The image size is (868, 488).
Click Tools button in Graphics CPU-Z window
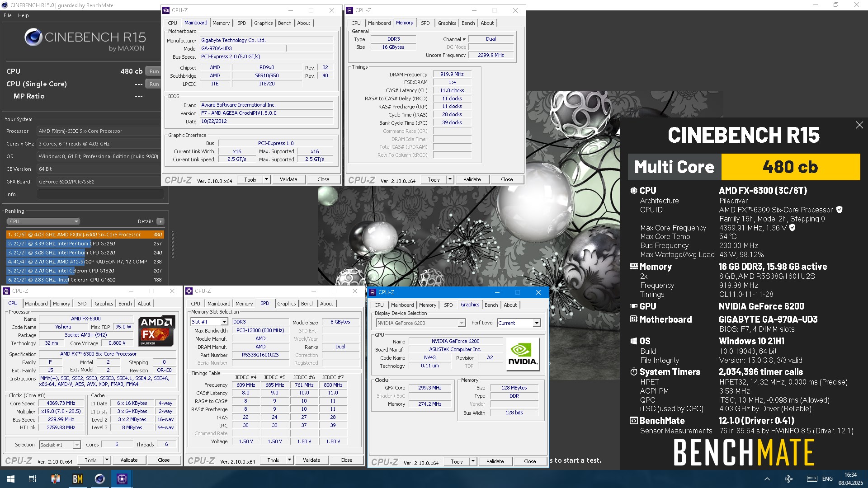pyautogui.click(x=457, y=461)
